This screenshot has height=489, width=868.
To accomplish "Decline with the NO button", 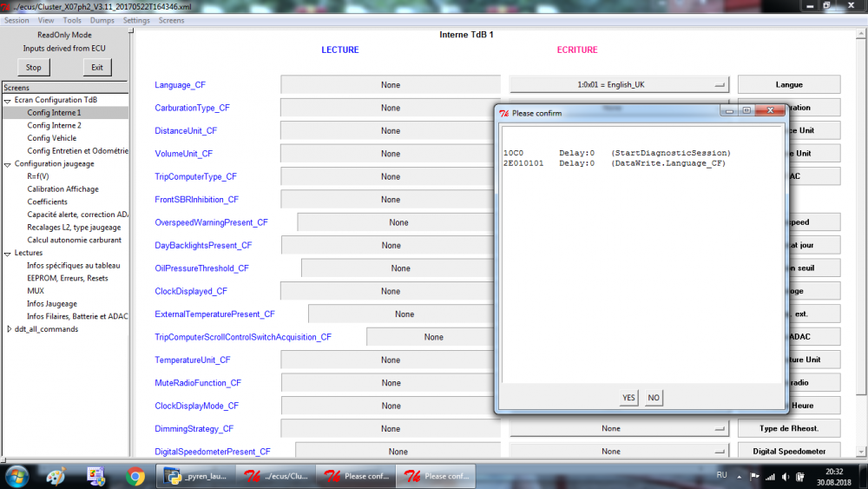I will click(654, 398).
